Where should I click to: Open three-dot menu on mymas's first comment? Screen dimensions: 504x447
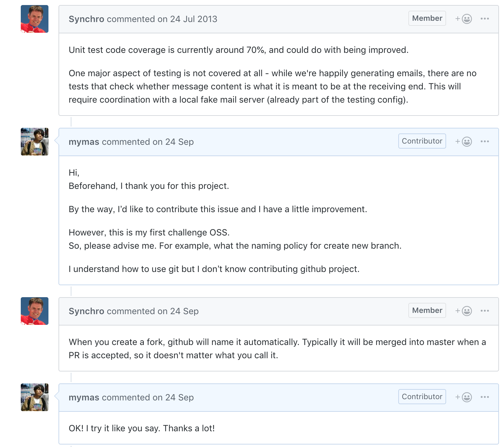coord(485,141)
